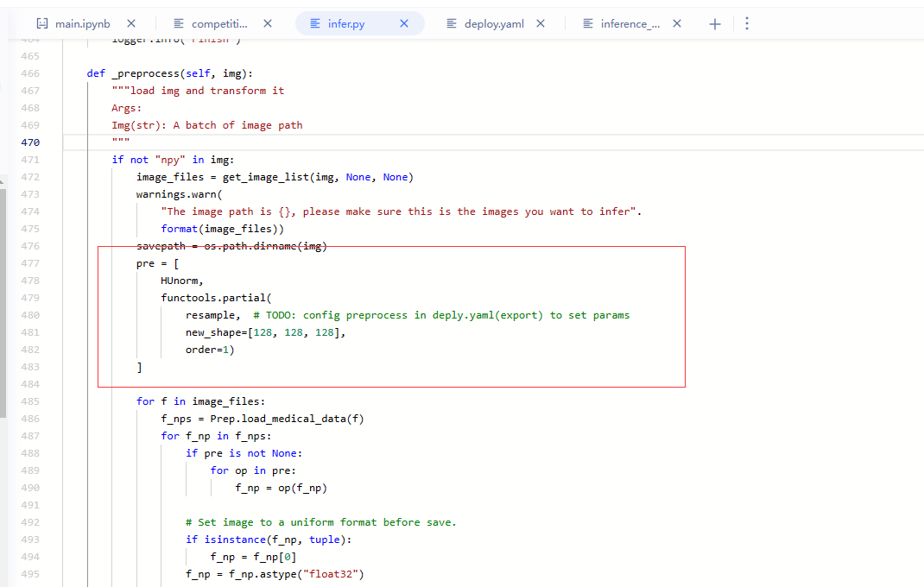
Task: Click line number 485 in the gutter
Action: click(x=30, y=401)
